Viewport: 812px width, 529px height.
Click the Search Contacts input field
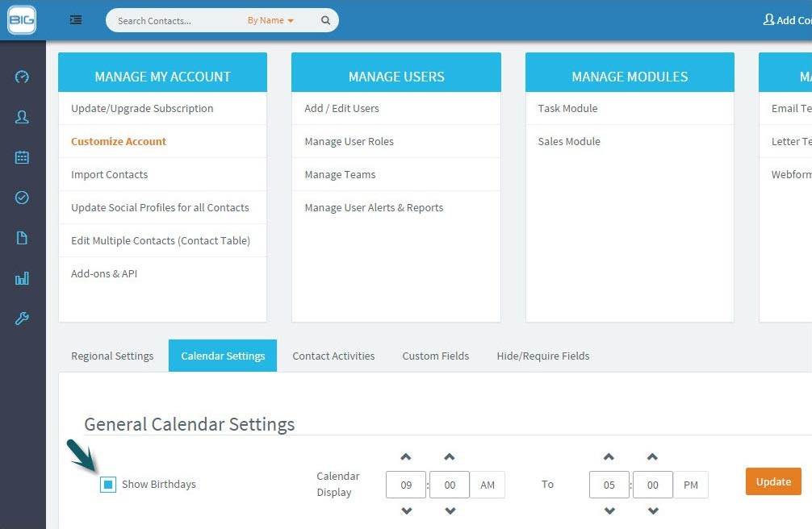[x=176, y=21]
